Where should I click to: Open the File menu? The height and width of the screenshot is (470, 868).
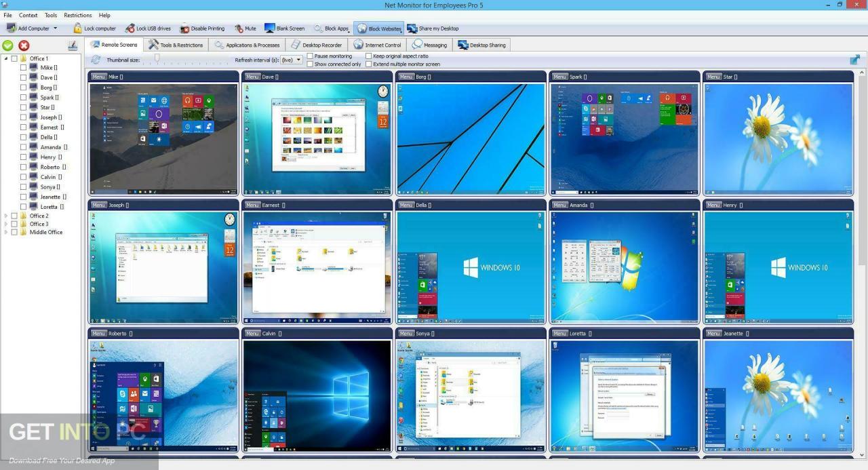(7, 15)
